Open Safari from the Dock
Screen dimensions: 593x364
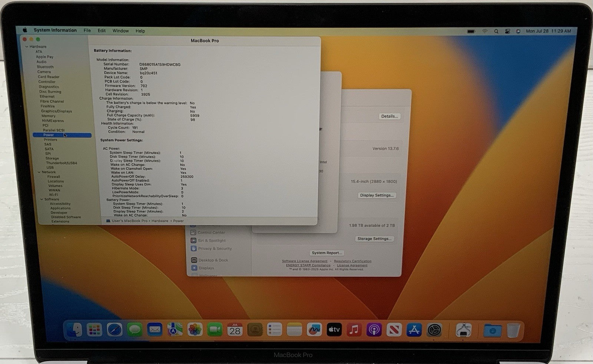tap(115, 329)
